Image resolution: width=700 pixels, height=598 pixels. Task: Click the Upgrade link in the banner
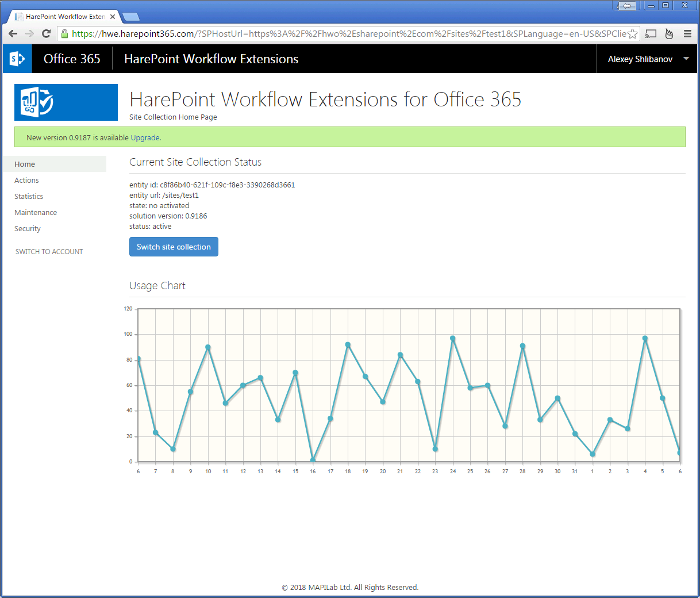click(x=145, y=138)
